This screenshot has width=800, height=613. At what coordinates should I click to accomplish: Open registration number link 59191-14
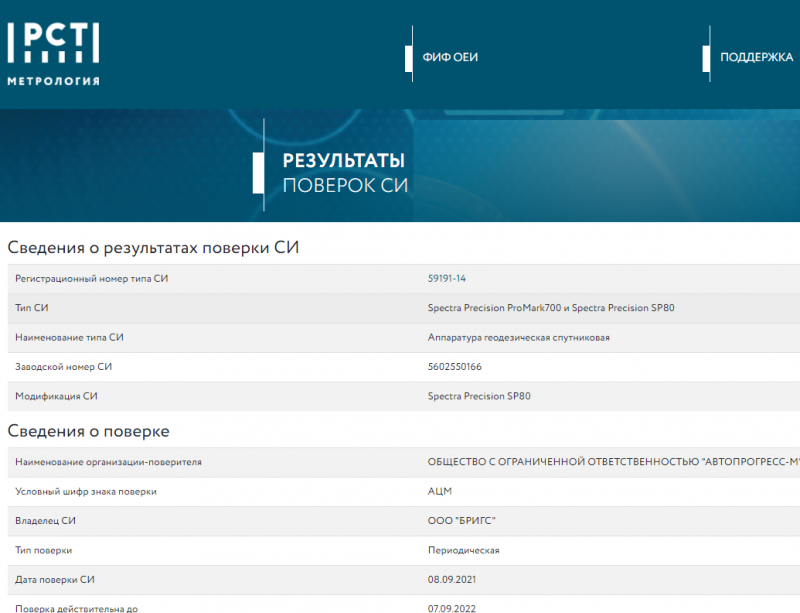click(x=446, y=279)
